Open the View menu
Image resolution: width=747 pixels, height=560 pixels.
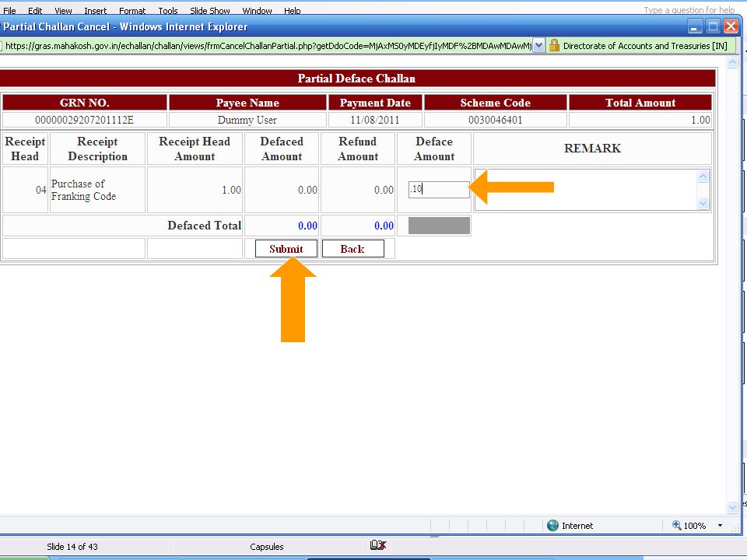pos(63,10)
